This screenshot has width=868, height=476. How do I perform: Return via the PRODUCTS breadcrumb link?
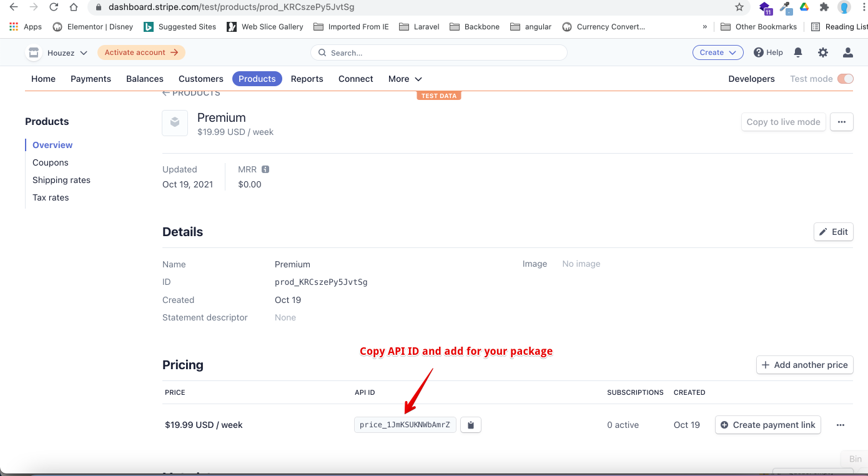coord(191,93)
